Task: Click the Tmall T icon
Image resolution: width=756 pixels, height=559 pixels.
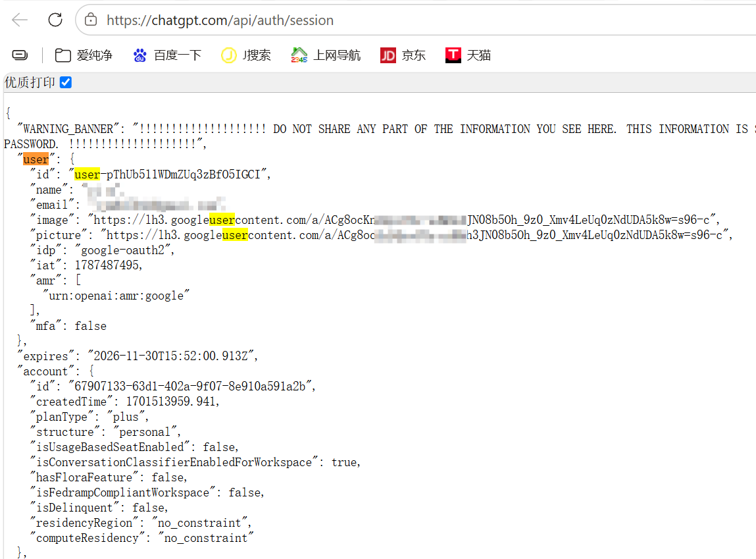Action: pos(453,55)
